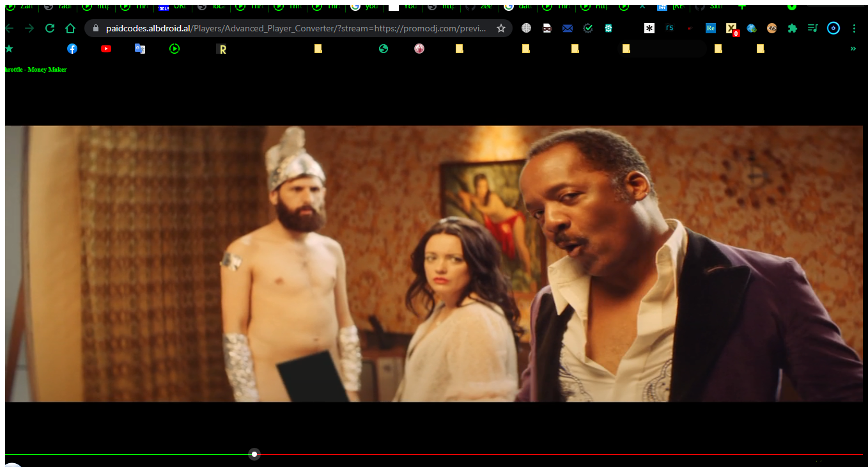Open last bookmark folder before overflow chevron

pos(760,49)
